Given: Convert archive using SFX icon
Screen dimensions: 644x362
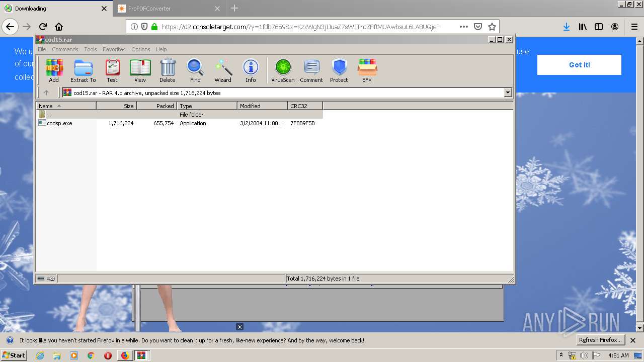Looking at the screenshot, I should pos(367,70).
